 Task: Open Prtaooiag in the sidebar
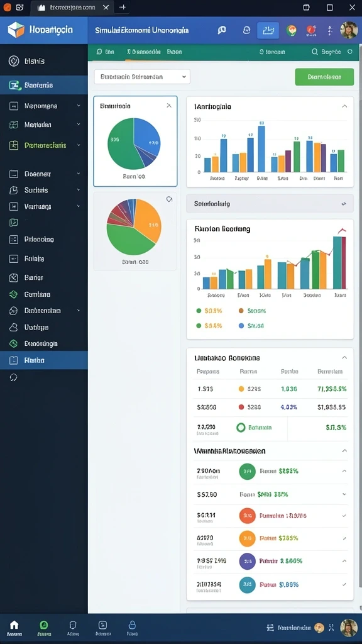pyautogui.click(x=39, y=239)
